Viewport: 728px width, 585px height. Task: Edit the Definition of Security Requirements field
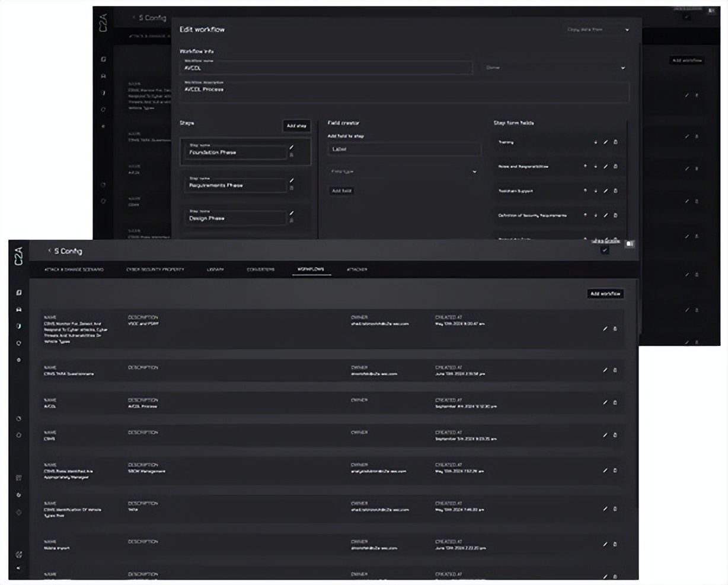click(605, 215)
